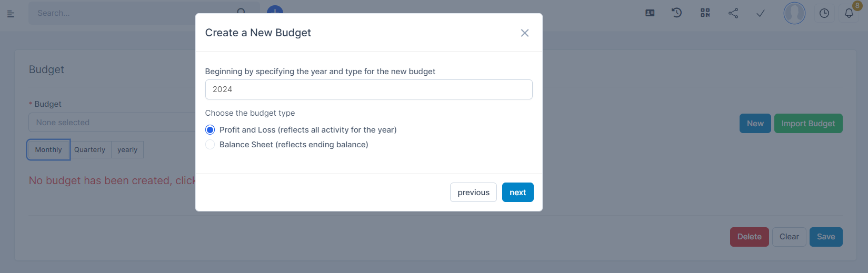
Task: Click the previous button in dialog
Action: [473, 193]
